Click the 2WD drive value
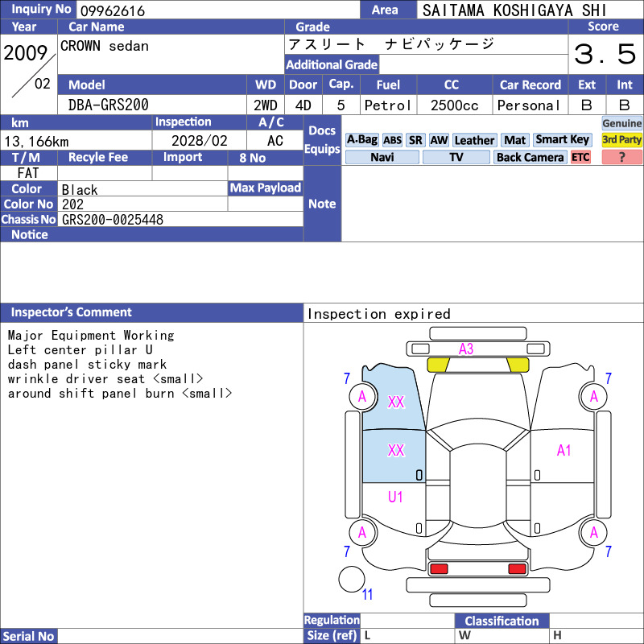Viewport: 644px width, 644px height. point(266,105)
